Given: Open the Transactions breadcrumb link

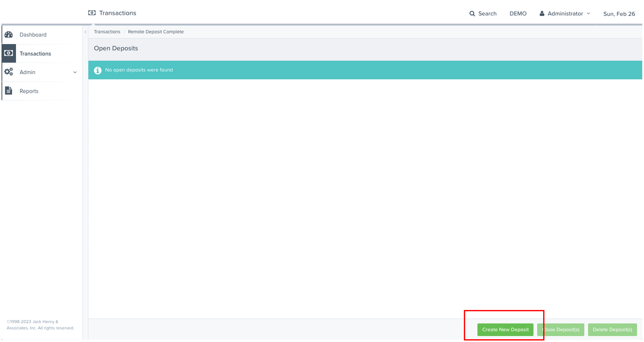Looking at the screenshot, I should click(107, 31).
